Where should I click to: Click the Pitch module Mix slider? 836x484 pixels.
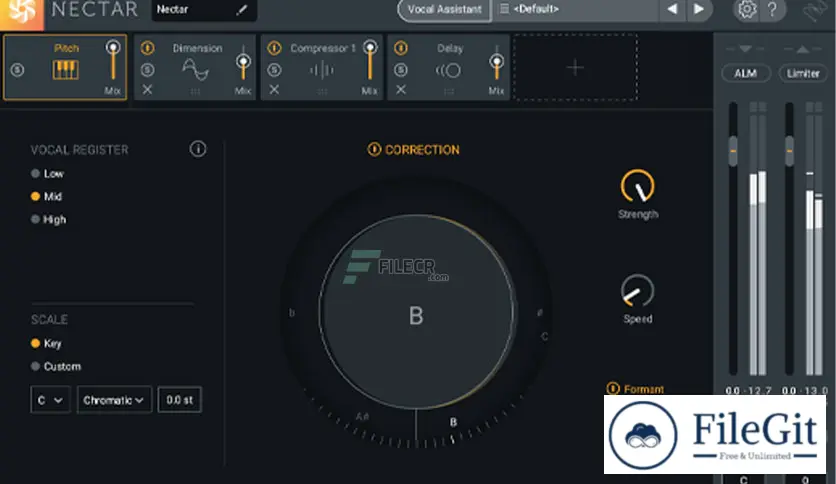(x=113, y=60)
